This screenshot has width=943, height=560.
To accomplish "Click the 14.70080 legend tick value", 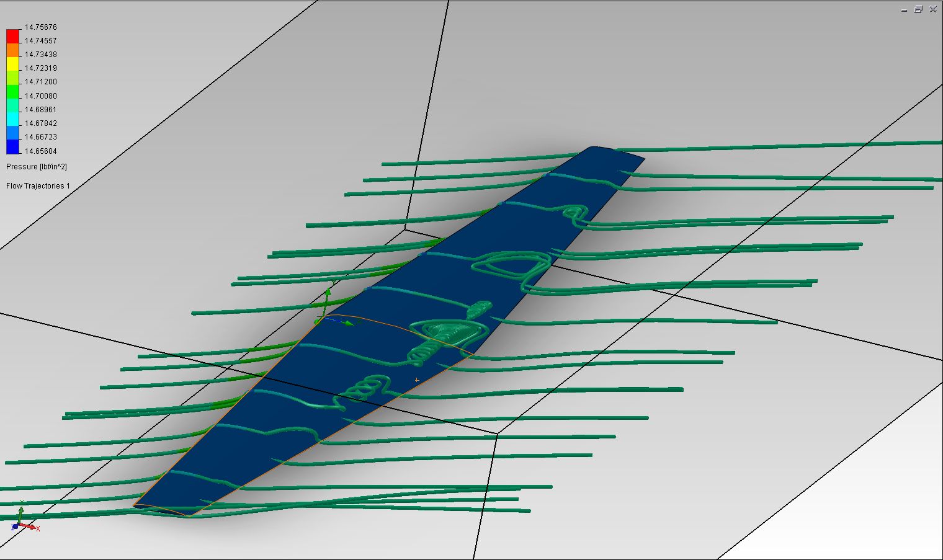I will click(41, 96).
